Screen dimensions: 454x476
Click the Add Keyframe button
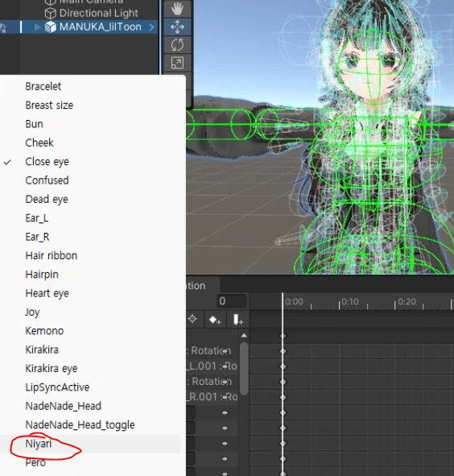215,320
